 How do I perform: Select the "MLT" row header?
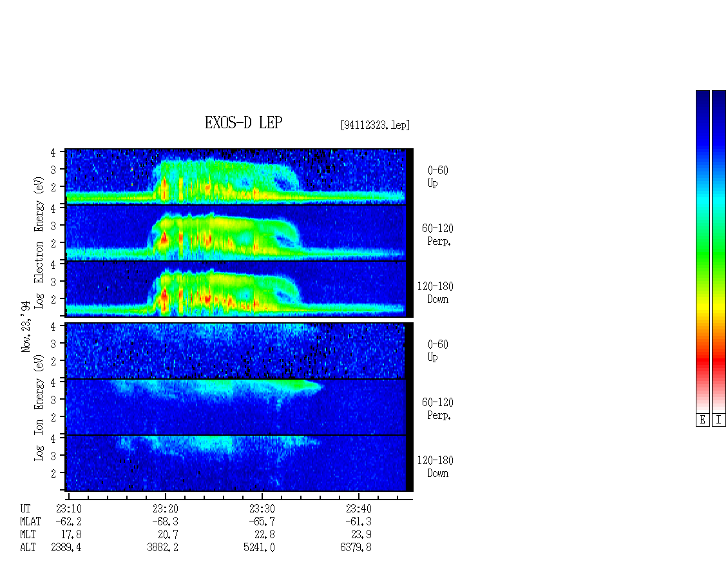pyautogui.click(x=28, y=535)
